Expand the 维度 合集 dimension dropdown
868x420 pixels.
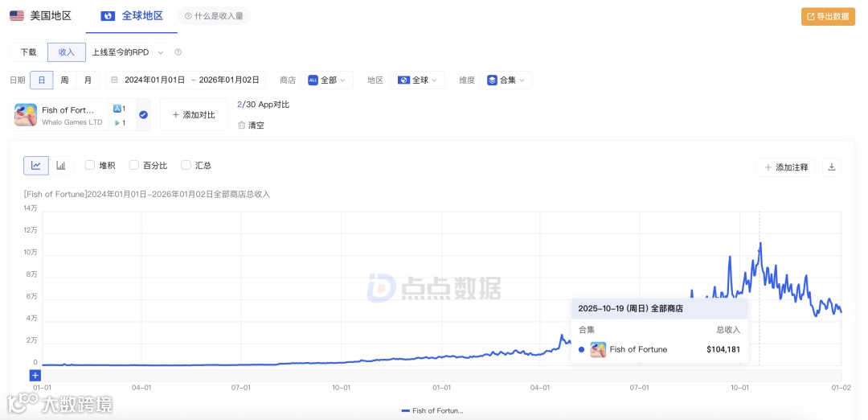coord(506,80)
